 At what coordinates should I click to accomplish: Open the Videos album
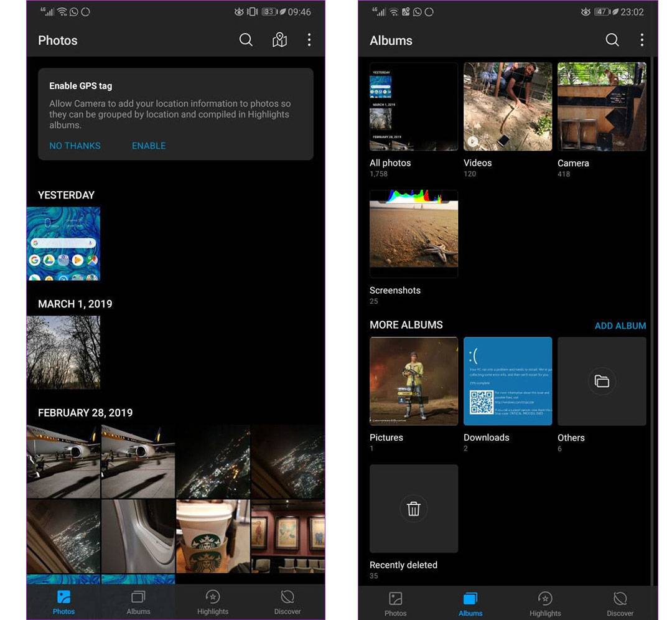point(508,107)
